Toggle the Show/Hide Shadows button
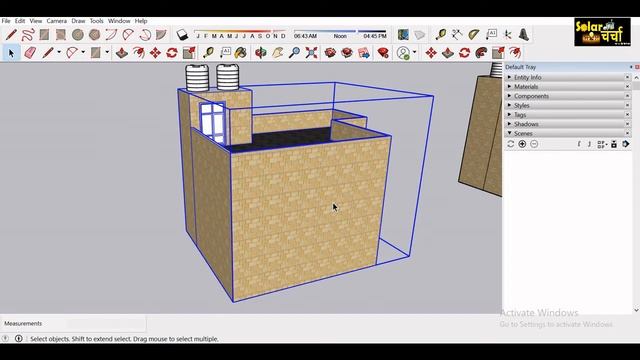This screenshot has width=640, height=360. click(x=182, y=35)
